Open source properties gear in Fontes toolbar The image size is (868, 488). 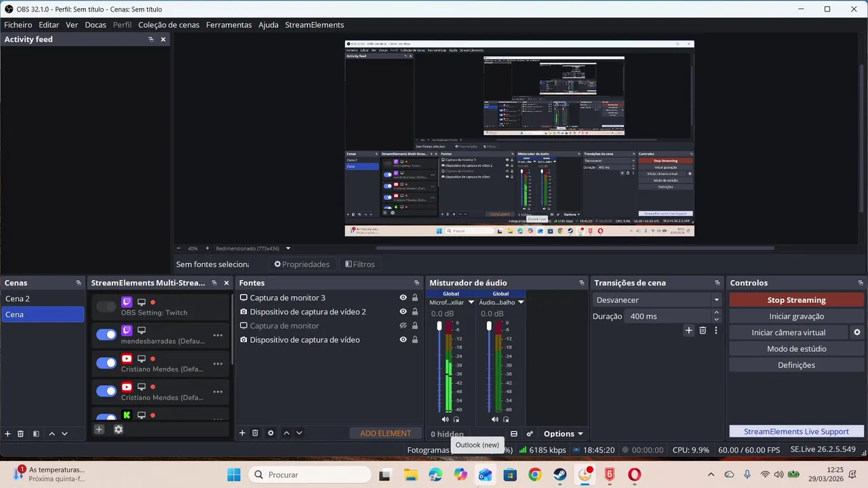coord(271,433)
